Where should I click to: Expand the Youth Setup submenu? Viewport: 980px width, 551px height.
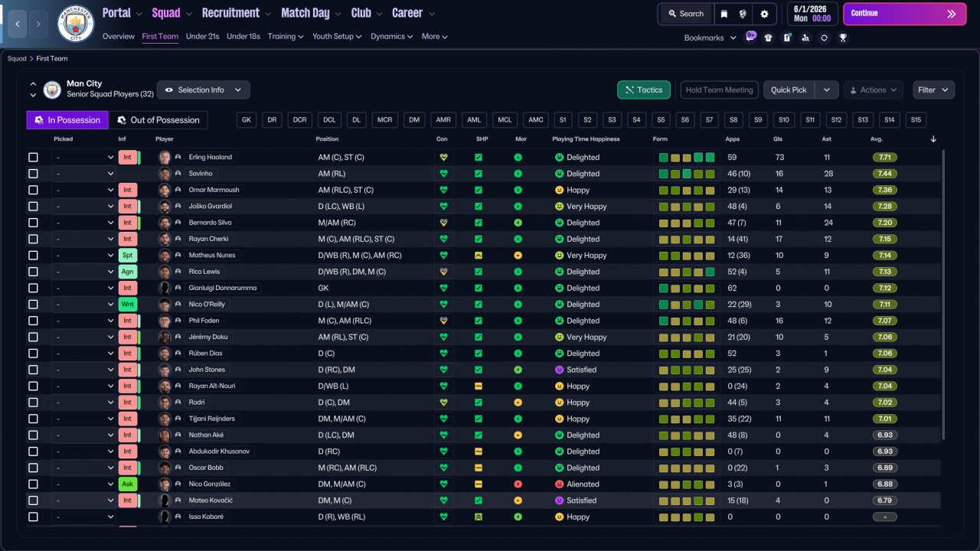[337, 36]
